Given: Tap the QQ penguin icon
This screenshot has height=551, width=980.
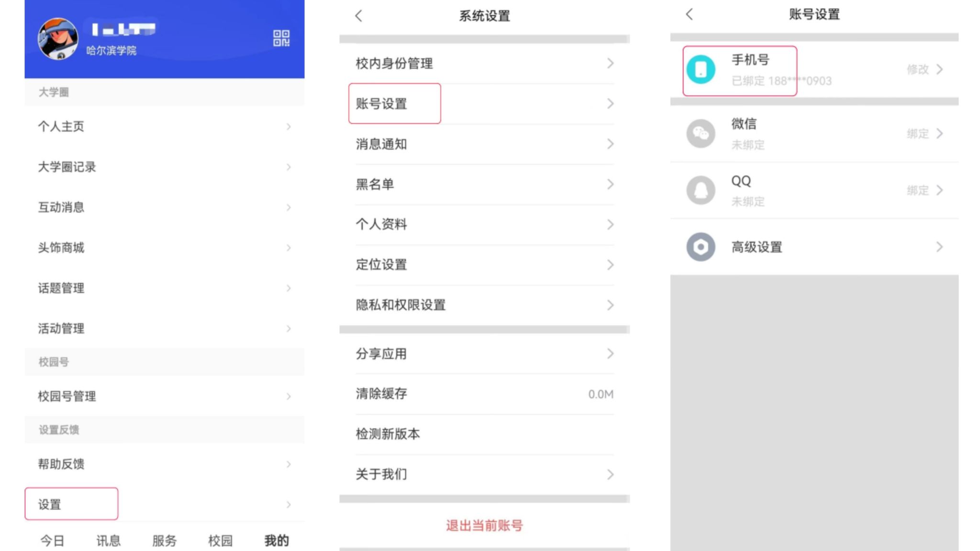Looking at the screenshot, I should point(701,190).
